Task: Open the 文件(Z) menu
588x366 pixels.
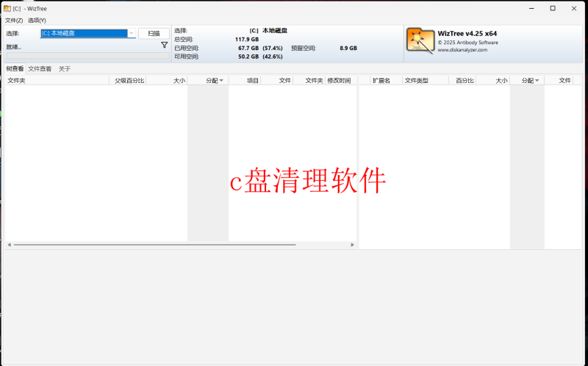Action: [14, 21]
